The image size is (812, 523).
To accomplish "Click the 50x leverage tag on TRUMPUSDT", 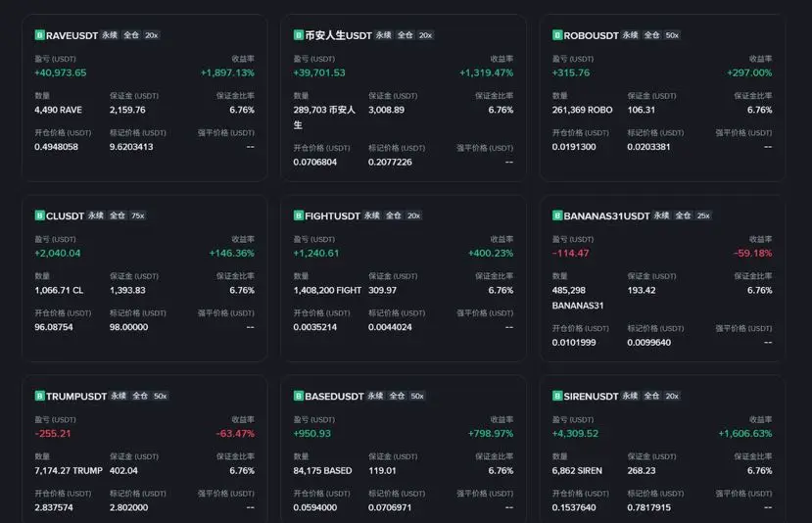I will coord(160,396).
